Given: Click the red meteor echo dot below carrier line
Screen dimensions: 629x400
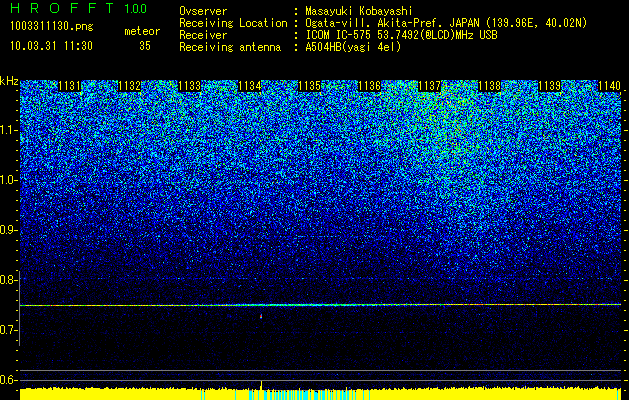Looking at the screenshot, I should pos(261,317).
